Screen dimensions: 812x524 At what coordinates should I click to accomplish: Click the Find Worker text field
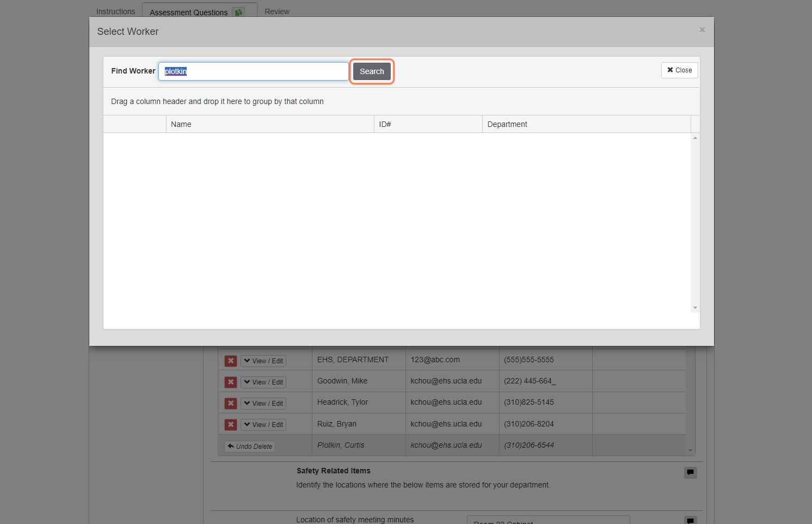point(254,71)
